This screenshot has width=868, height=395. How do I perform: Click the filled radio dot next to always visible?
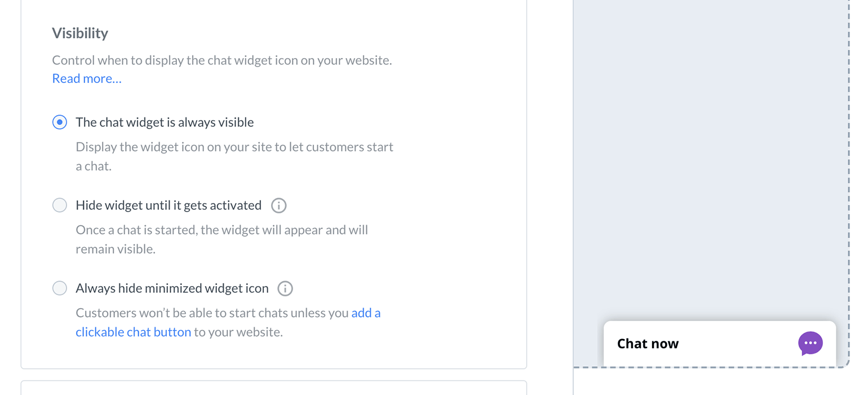59,122
